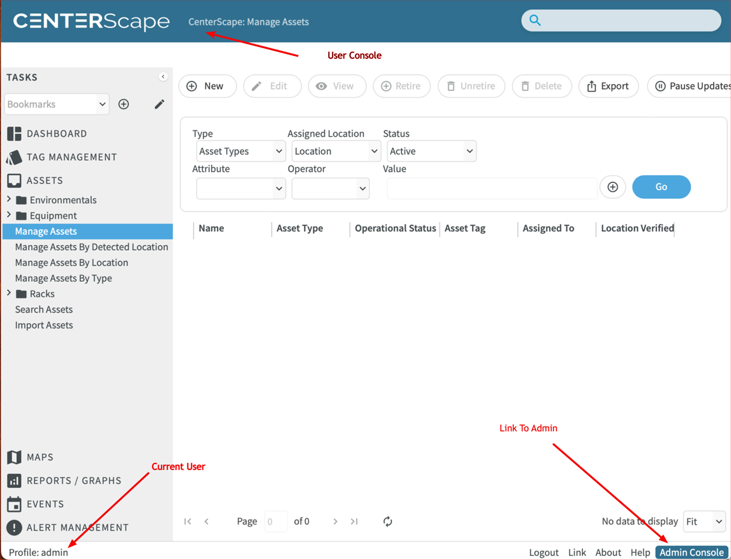The height and width of the screenshot is (560, 731).
Task: Click the search magnifier icon
Action: click(535, 20)
